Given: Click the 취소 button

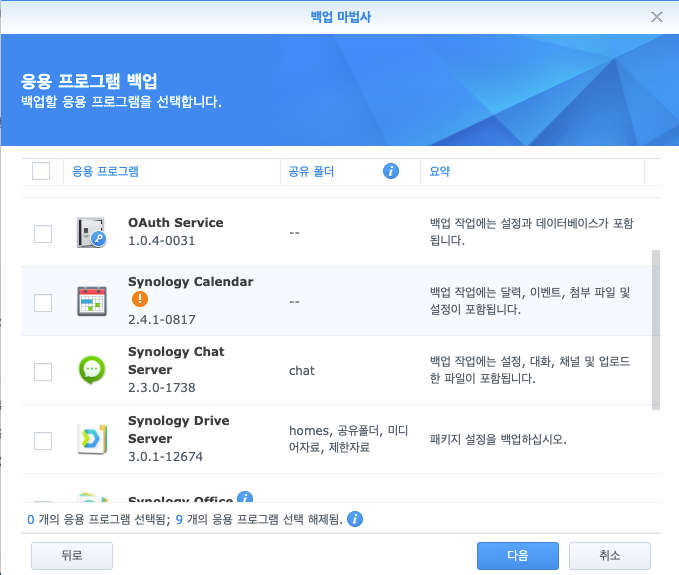Looking at the screenshot, I should pos(610,556).
